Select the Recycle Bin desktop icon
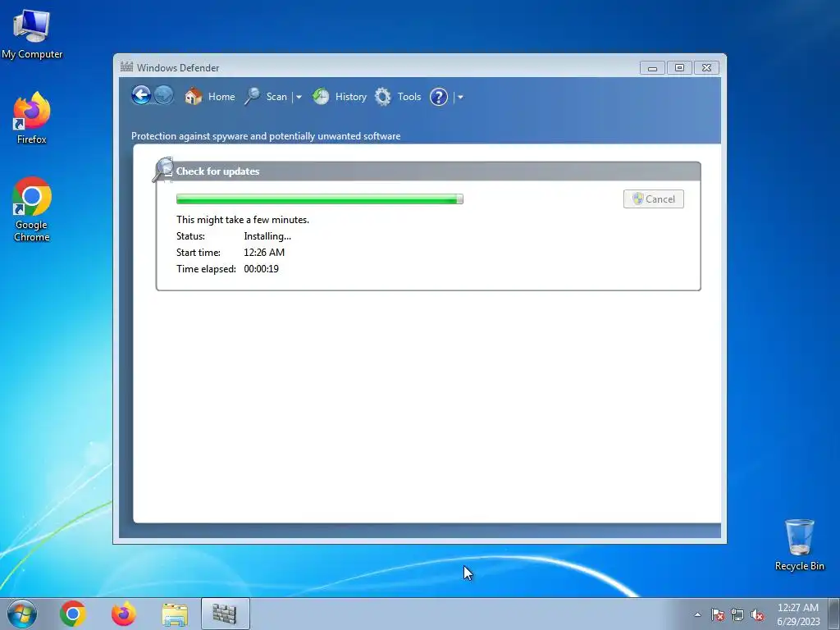Image resolution: width=840 pixels, height=630 pixels. click(x=799, y=545)
